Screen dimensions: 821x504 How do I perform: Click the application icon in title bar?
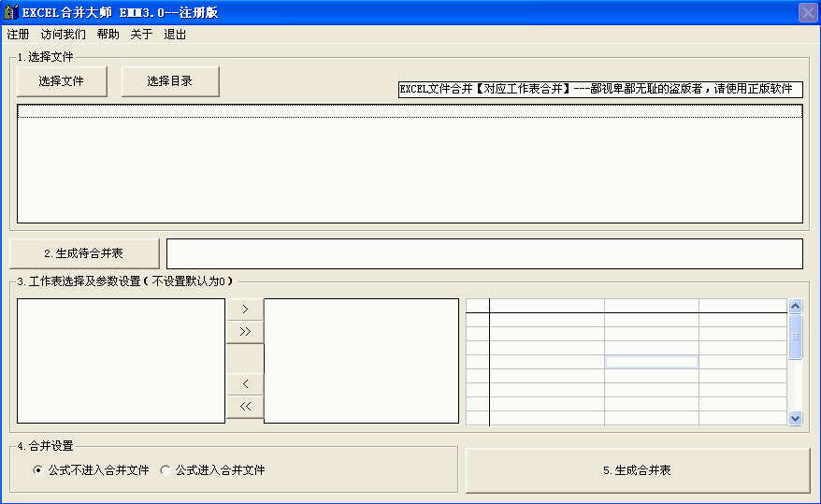11,12
